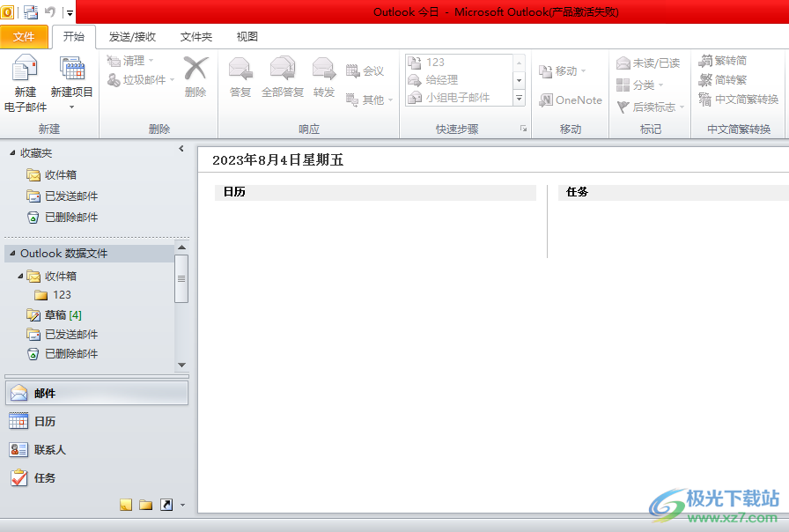Open 中文简繁转换 conversion options
The height and width of the screenshot is (532, 789).
pyautogui.click(x=739, y=100)
